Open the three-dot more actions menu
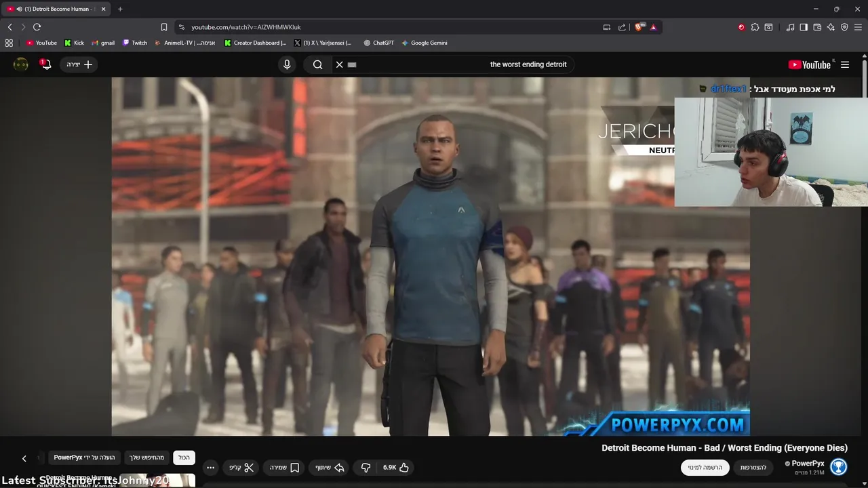Image resolution: width=868 pixels, height=488 pixels. click(x=211, y=468)
